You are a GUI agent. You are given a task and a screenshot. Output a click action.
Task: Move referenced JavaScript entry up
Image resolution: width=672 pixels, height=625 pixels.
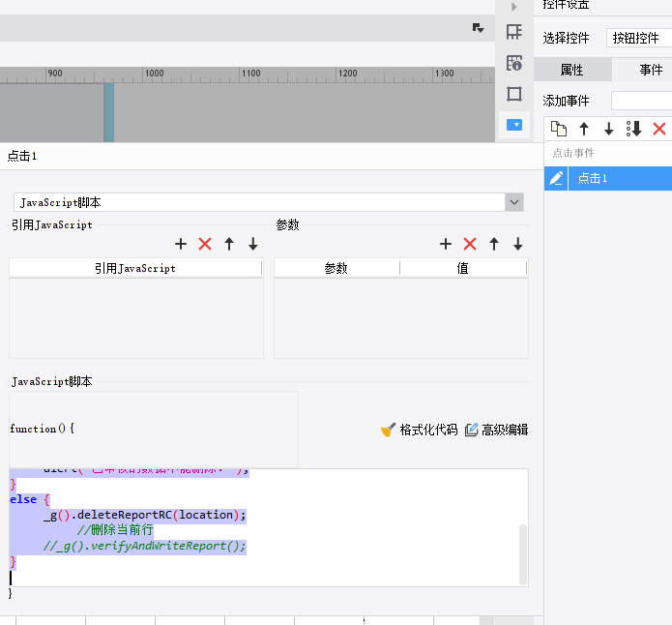pyautogui.click(x=229, y=244)
